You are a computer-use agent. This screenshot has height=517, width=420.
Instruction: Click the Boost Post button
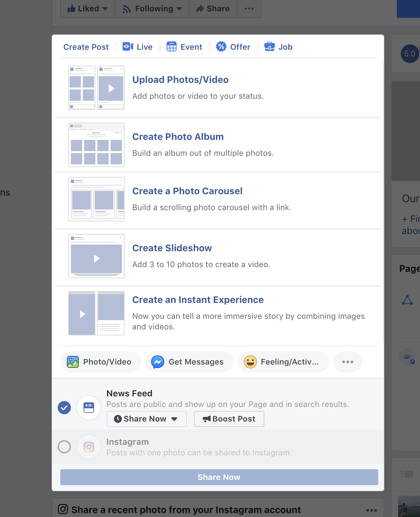coord(229,419)
